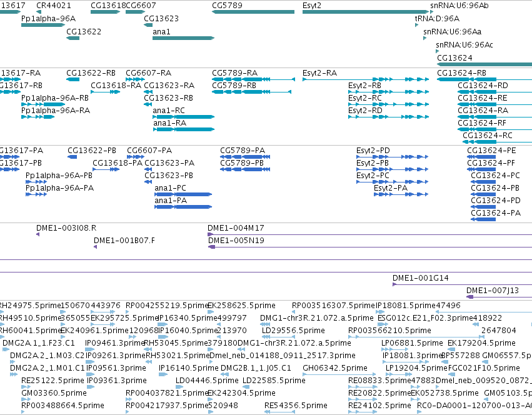Click the ana1-RC transcript
Image resolution: width=532 pixels, height=415 pixels.
coord(184,117)
